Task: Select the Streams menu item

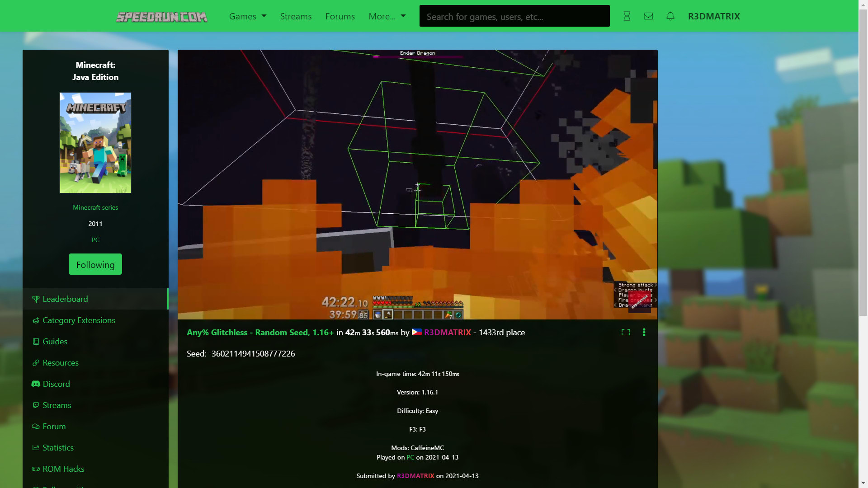Action: (x=296, y=16)
